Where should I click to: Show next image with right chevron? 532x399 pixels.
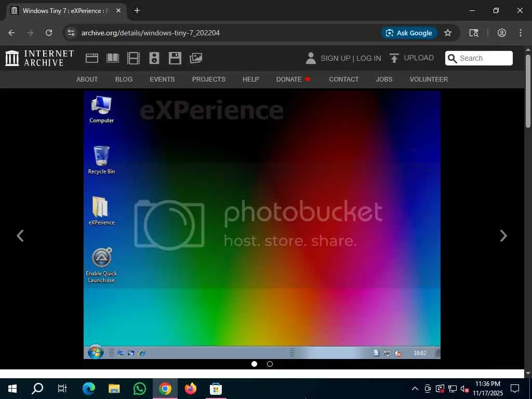tap(503, 236)
